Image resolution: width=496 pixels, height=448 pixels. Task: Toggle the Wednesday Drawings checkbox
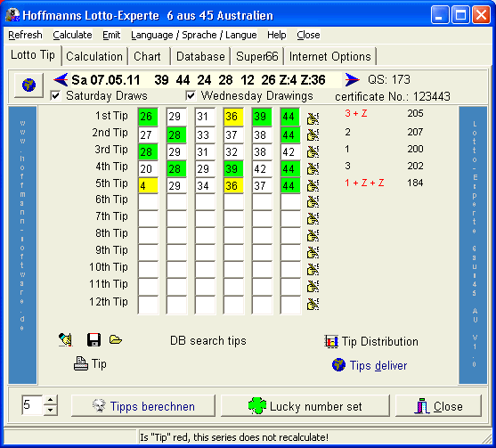pos(191,95)
